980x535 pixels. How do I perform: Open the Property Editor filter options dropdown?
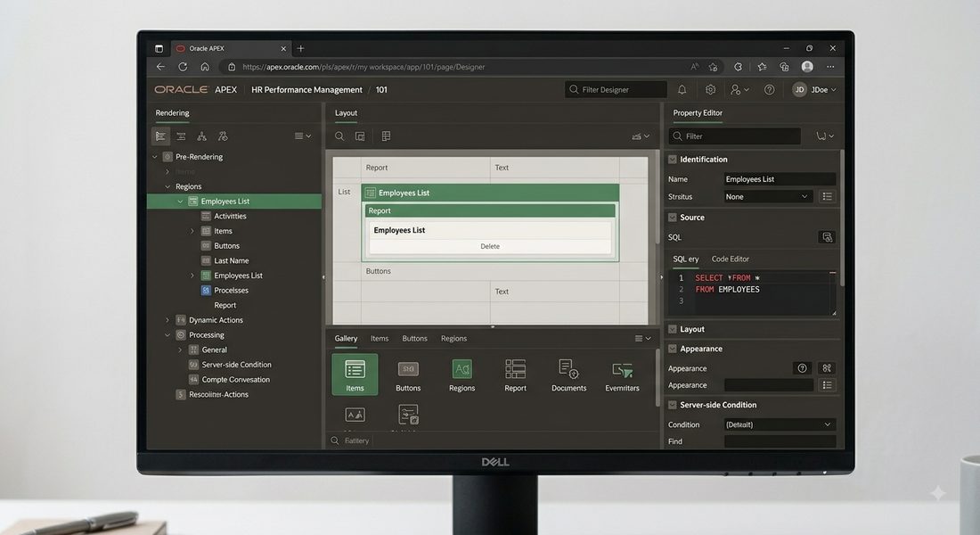824,136
